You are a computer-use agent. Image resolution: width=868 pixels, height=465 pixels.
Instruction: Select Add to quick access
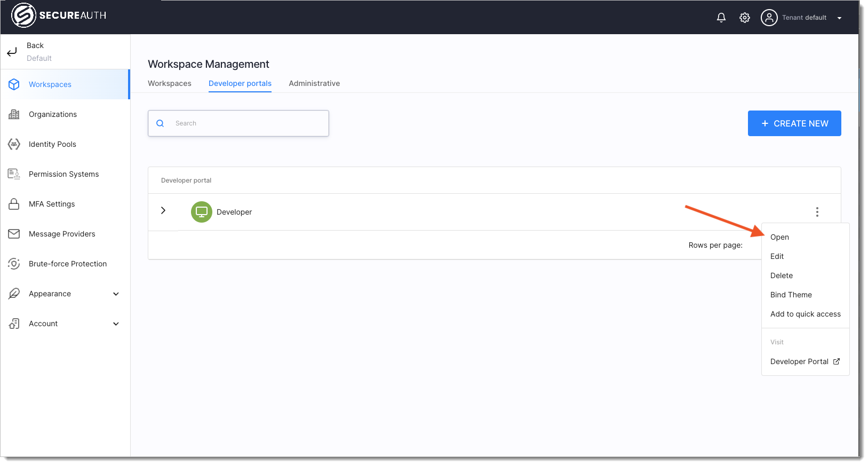[x=805, y=314]
